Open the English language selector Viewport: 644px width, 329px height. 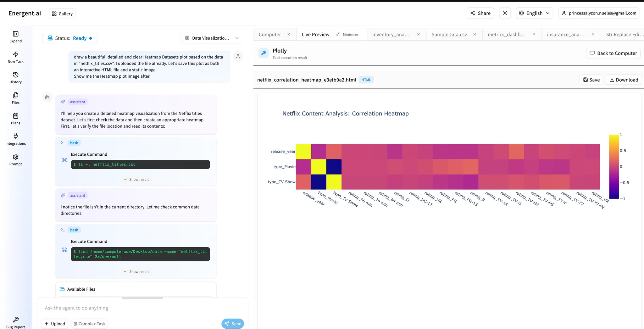pyautogui.click(x=534, y=13)
